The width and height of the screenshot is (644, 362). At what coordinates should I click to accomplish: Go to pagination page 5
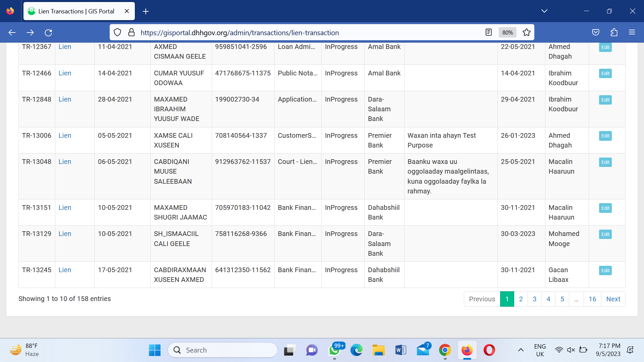[562, 299]
